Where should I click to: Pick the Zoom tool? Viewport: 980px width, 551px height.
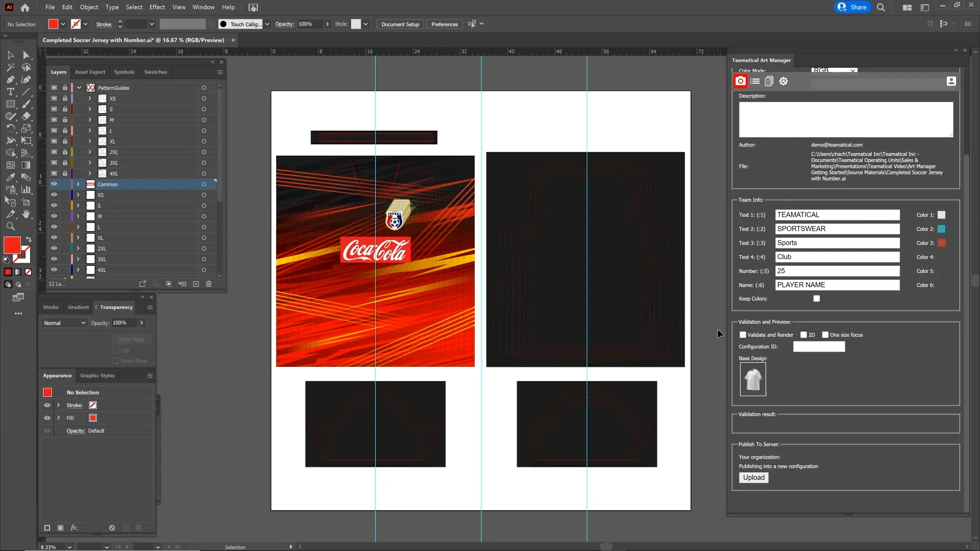click(10, 227)
